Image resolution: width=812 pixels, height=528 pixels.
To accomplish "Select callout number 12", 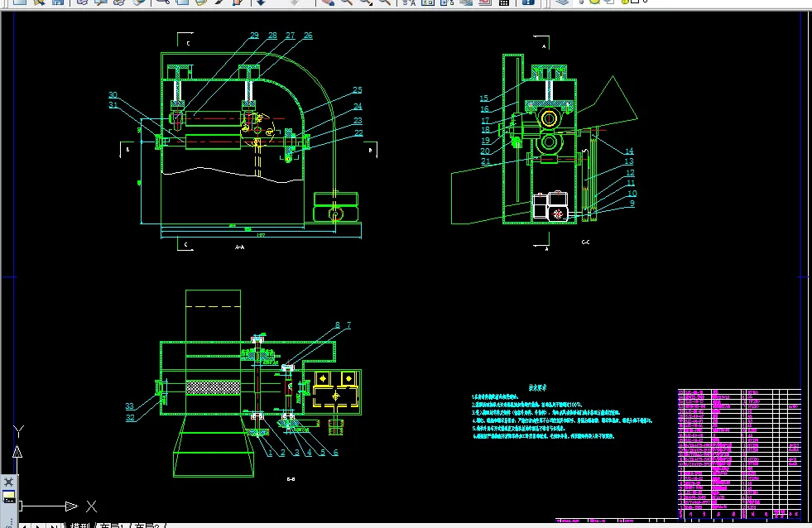I will pos(630,173).
